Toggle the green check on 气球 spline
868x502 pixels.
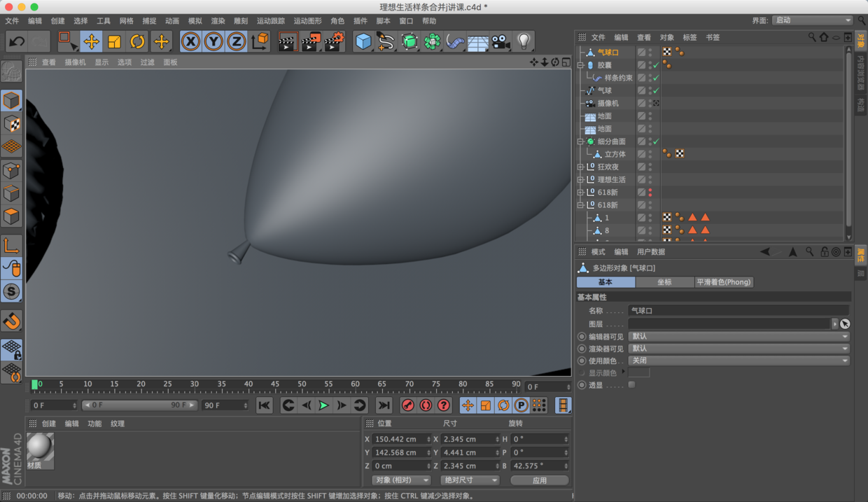tap(656, 90)
